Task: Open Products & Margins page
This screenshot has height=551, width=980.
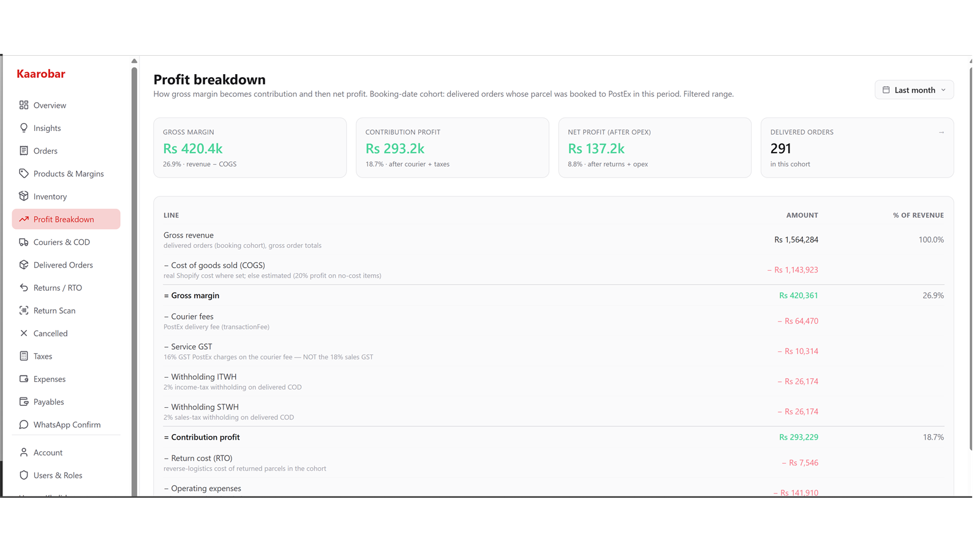Action: (66, 173)
